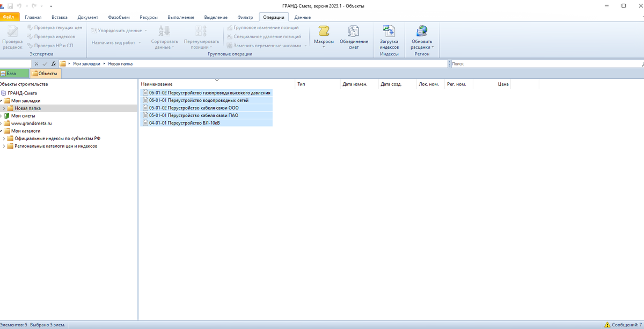Image resolution: width=644 pixels, height=329 pixels.
Task: Select 06-01-02 Переустройство газопровода высокого давления
Action: pos(207,92)
